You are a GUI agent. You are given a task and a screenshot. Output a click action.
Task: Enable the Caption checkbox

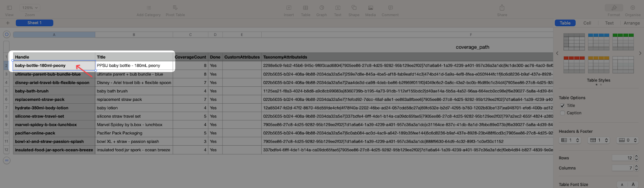click(x=562, y=113)
